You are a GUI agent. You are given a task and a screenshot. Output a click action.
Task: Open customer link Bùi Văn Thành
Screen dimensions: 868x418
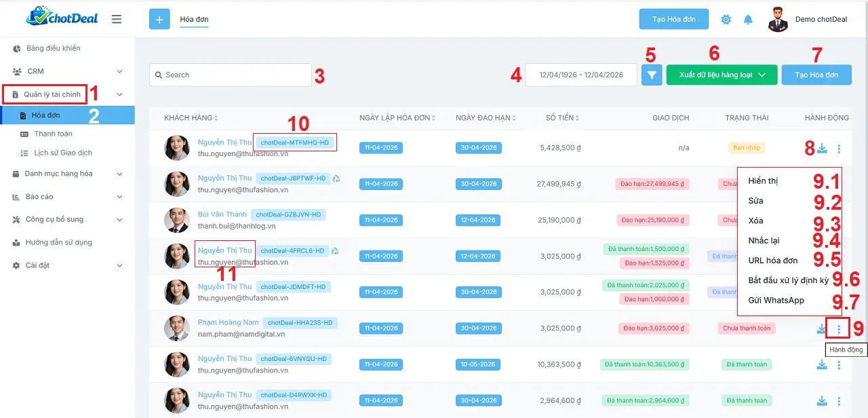(222, 214)
